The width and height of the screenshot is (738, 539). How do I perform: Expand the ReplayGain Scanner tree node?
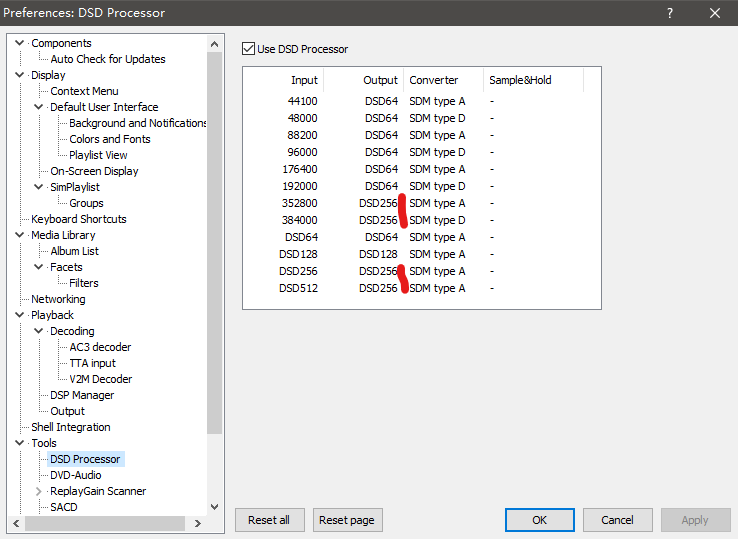tap(40, 491)
